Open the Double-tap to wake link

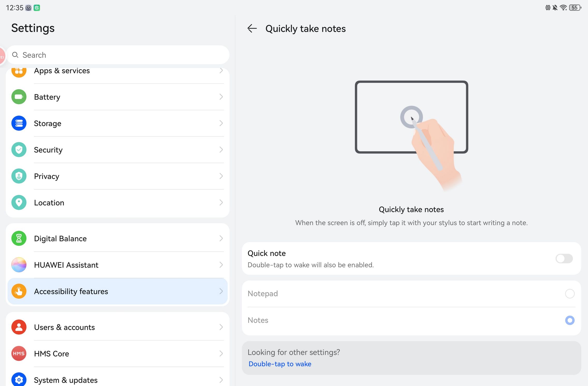tap(280, 364)
